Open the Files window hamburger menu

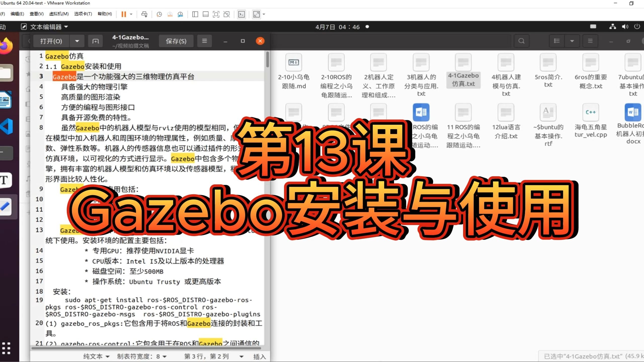pos(590,41)
